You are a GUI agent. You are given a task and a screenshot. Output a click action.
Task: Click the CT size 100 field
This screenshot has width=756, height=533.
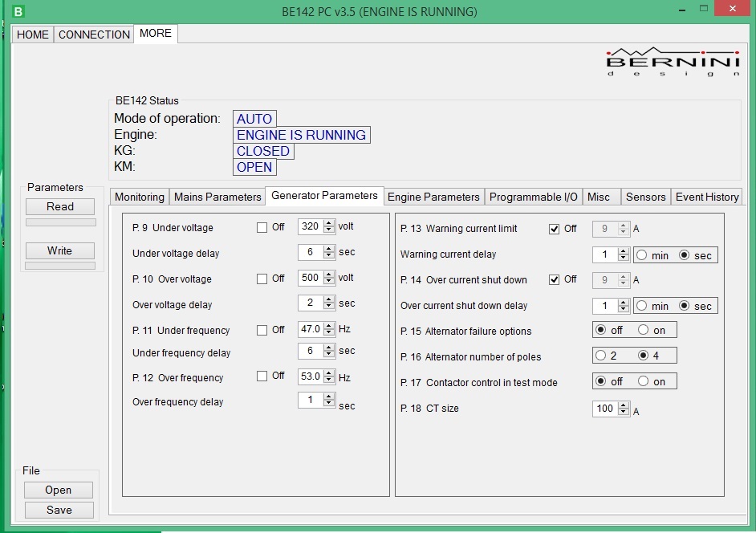coord(605,409)
